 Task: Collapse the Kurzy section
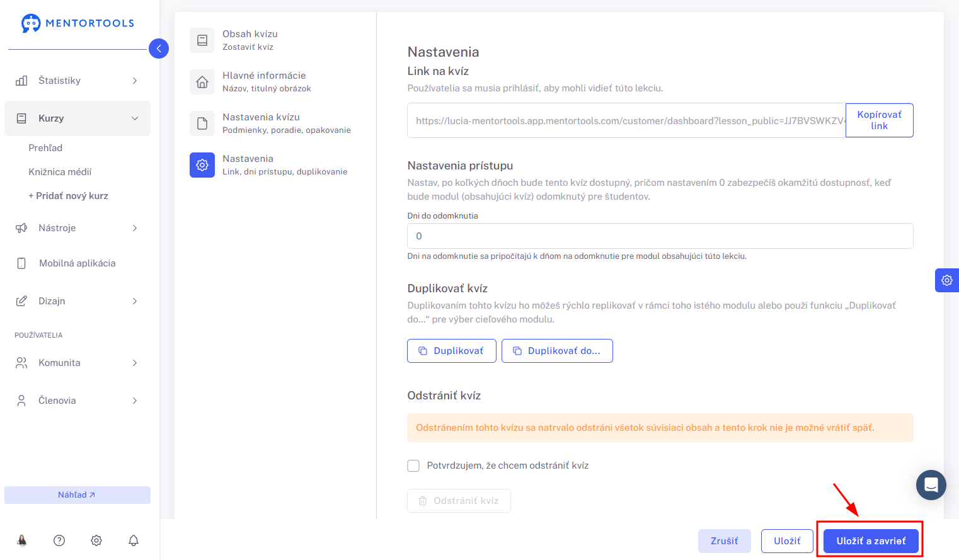pyautogui.click(x=78, y=118)
